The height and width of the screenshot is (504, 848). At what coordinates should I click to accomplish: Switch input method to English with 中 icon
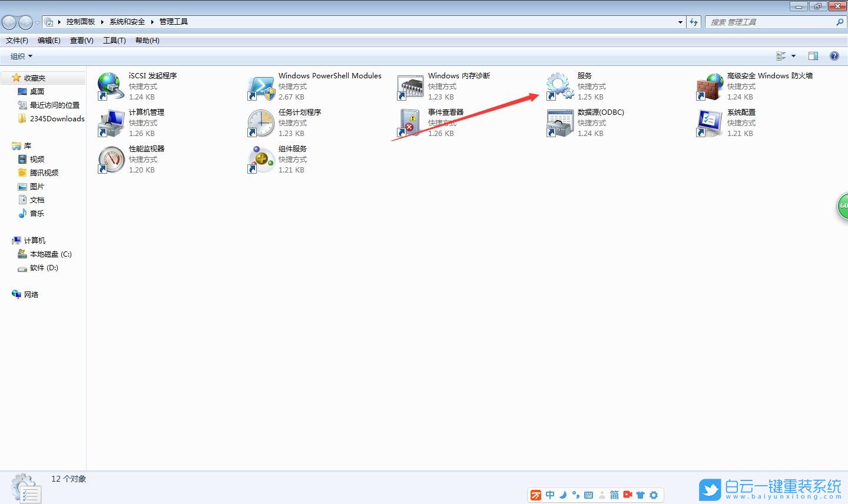[549, 495]
